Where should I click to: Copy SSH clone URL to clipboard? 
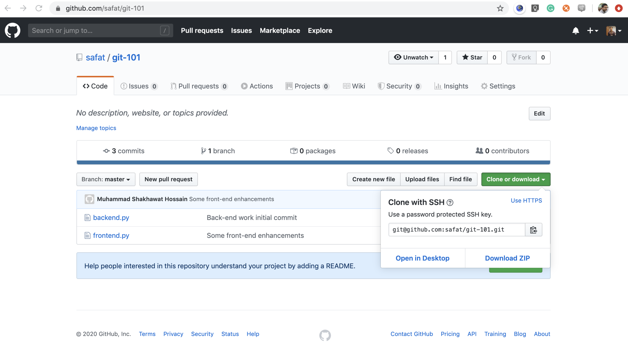533,230
